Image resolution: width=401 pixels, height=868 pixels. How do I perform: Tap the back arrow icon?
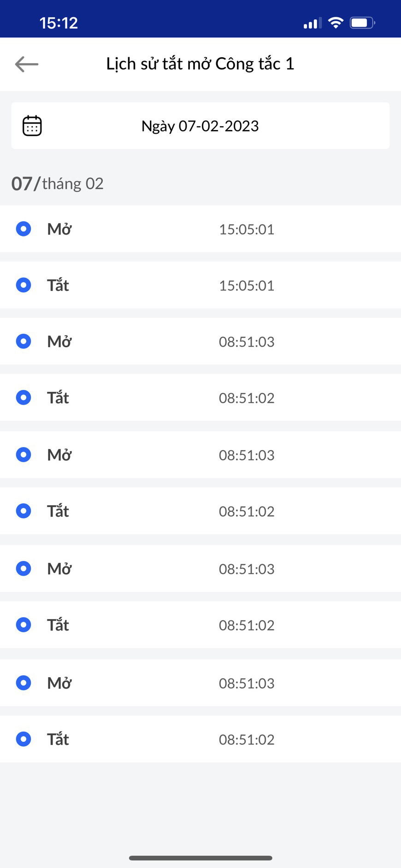[26, 64]
